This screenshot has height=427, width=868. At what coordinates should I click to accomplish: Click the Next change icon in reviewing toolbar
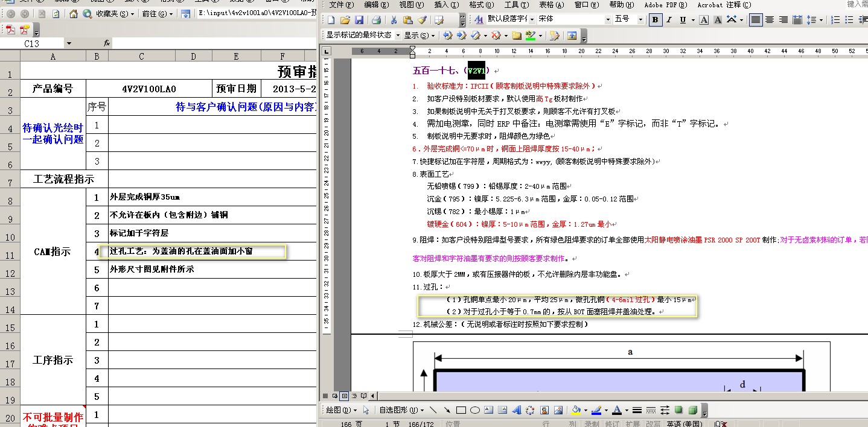click(462, 36)
